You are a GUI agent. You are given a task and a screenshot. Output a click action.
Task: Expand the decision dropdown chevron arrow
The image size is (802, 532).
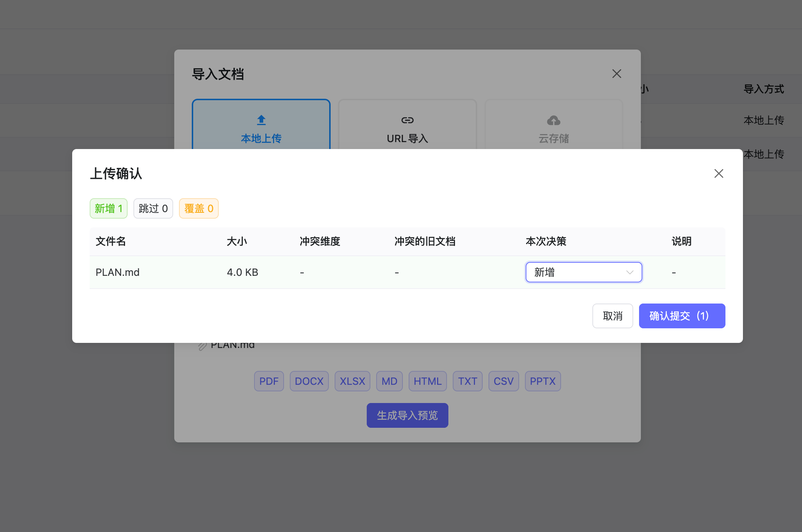[630, 272]
